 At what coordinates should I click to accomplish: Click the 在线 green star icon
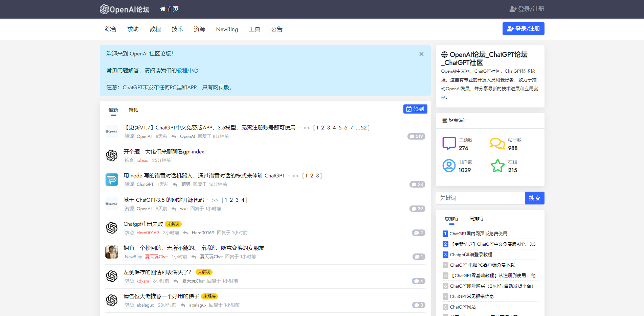coord(497,166)
